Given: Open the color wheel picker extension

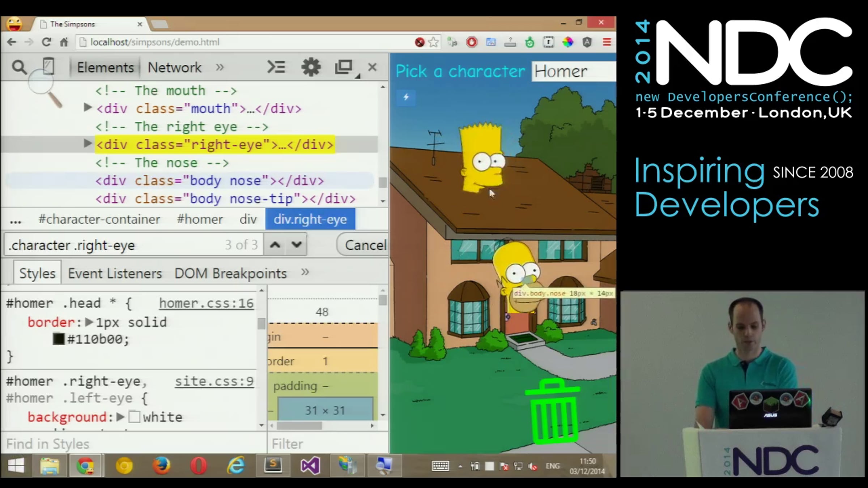Looking at the screenshot, I should pos(568,42).
